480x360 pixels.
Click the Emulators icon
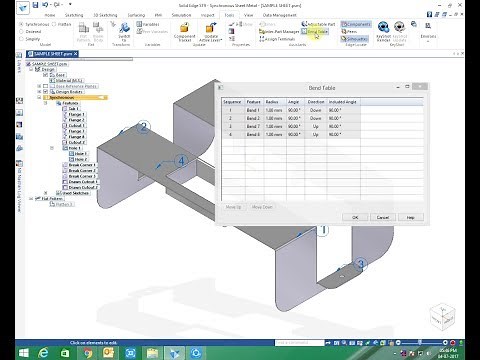(x=428, y=30)
